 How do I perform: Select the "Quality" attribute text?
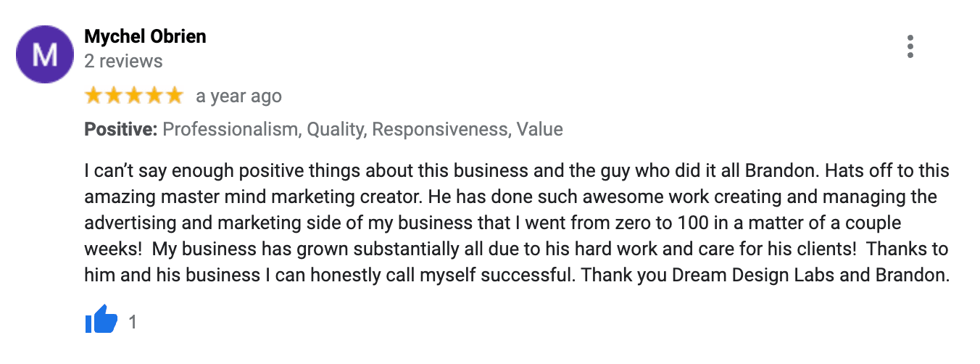coord(336,130)
